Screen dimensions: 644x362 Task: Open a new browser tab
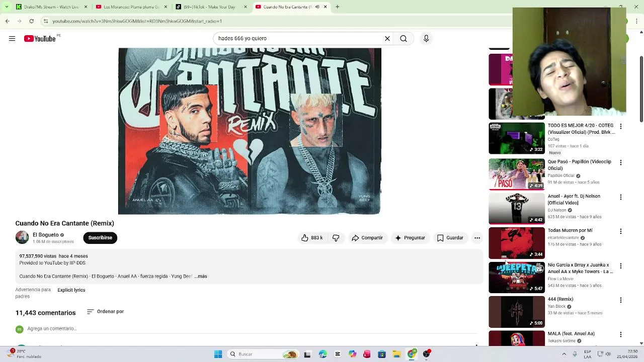pos(337,7)
